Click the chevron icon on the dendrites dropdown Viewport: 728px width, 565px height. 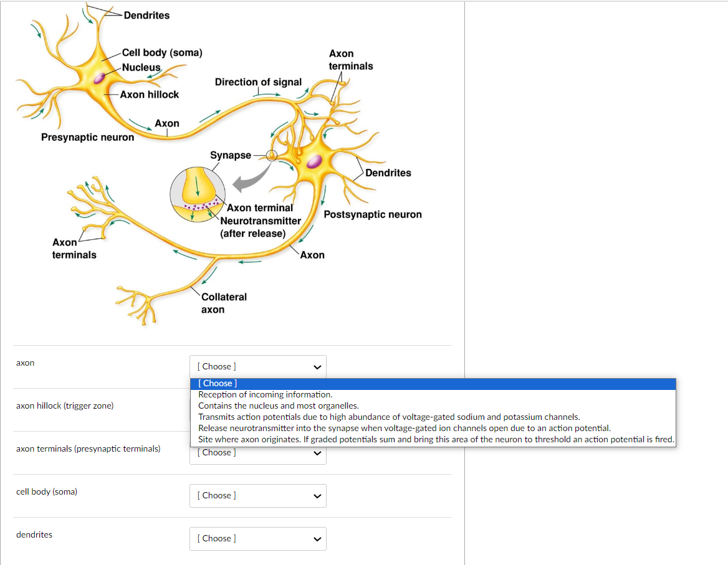pyautogui.click(x=318, y=538)
